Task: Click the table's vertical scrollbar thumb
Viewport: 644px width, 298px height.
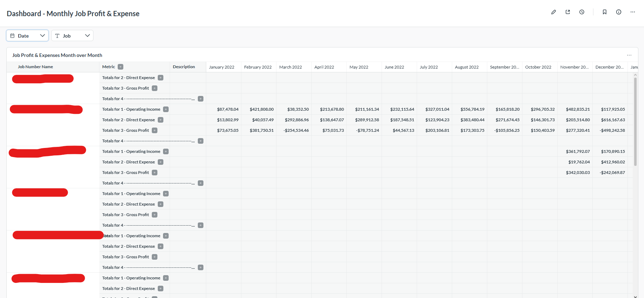Action: coord(635,121)
